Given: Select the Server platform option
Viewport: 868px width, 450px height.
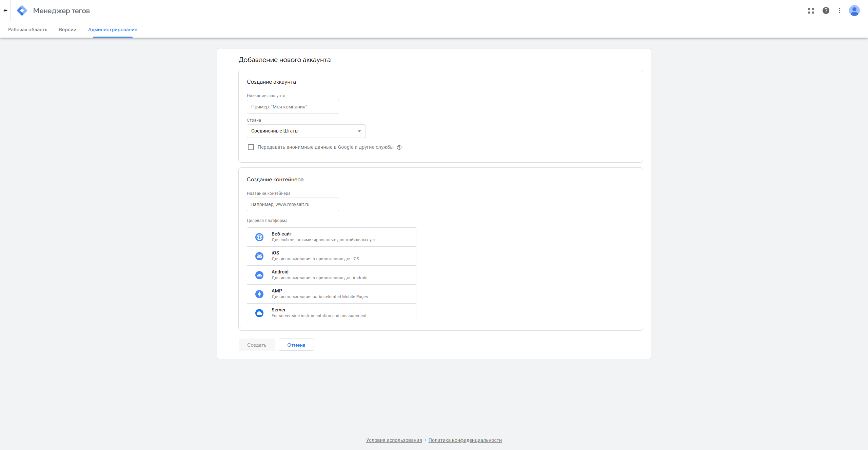Looking at the screenshot, I should 331,313.
